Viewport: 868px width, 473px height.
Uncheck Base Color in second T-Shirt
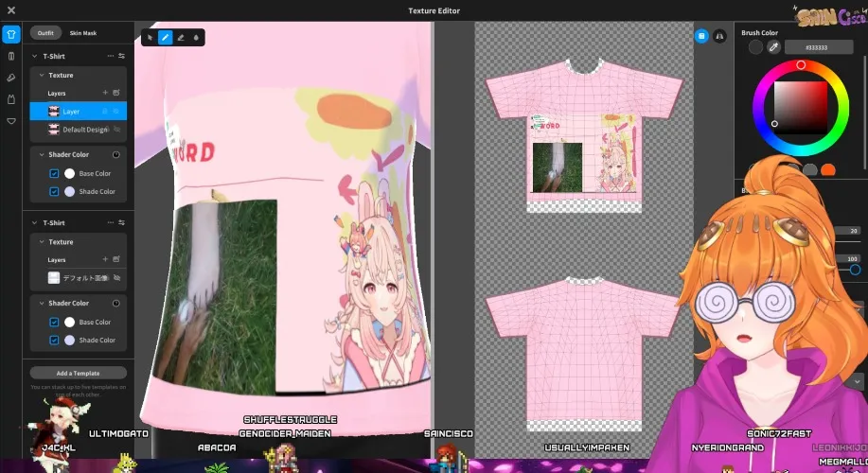tap(54, 322)
